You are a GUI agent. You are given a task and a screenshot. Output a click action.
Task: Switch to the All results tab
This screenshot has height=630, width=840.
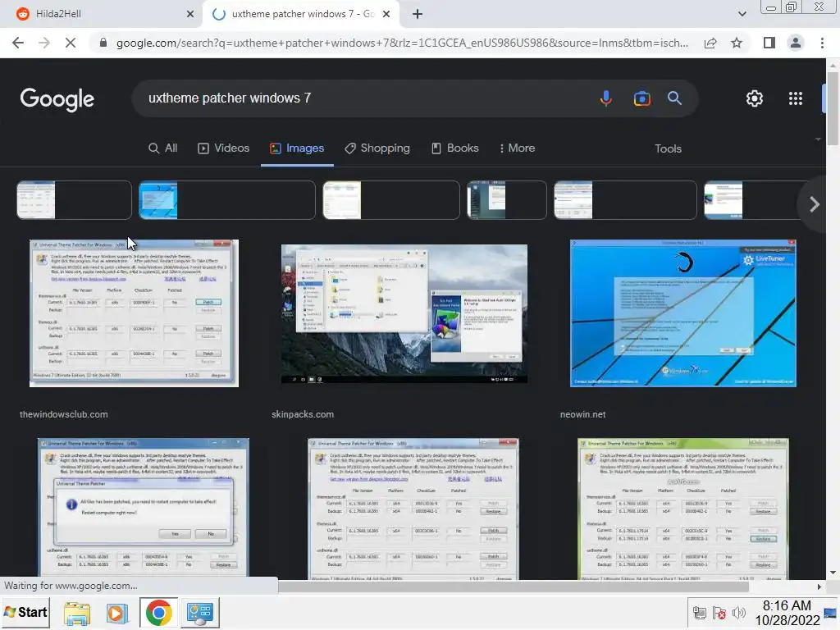(x=163, y=148)
